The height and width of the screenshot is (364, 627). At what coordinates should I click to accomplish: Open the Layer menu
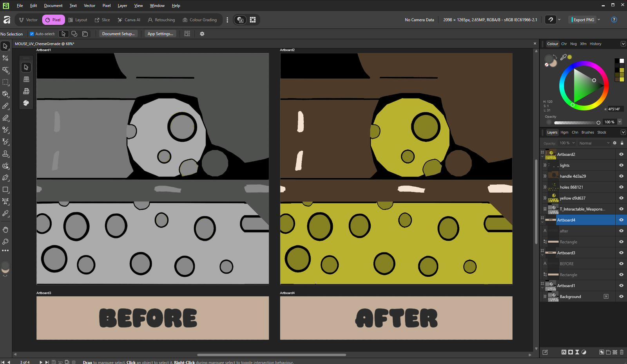coord(122,5)
